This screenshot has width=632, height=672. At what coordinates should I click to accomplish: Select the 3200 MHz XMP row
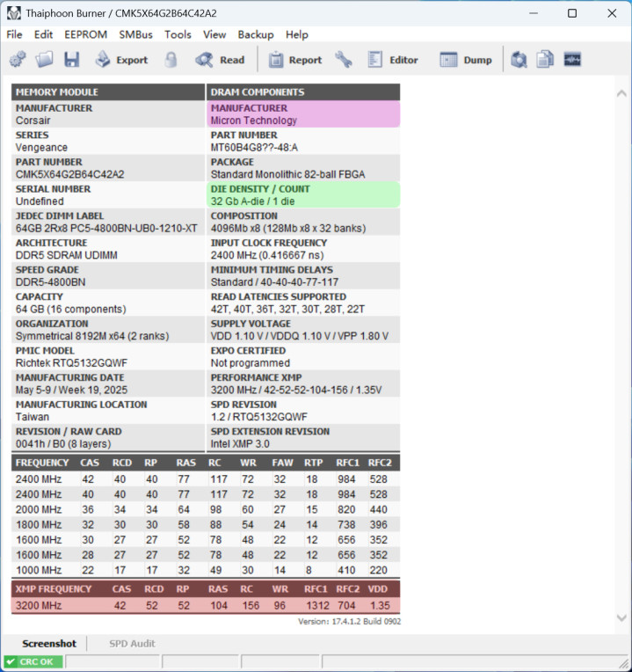coord(206,605)
